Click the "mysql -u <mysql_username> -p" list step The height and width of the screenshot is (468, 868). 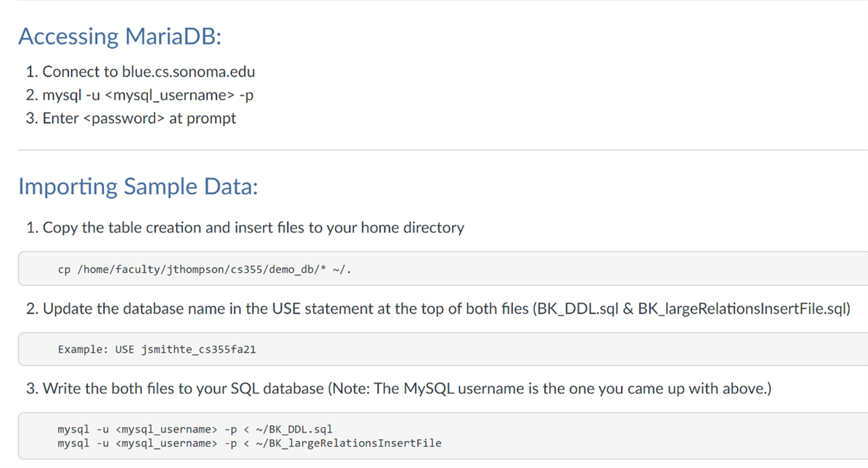pyautogui.click(x=147, y=95)
